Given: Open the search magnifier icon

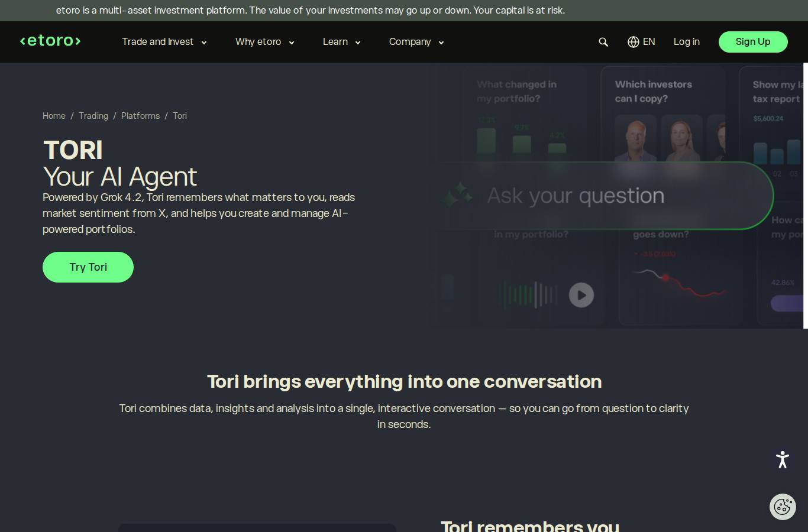Looking at the screenshot, I should pyautogui.click(x=603, y=42).
